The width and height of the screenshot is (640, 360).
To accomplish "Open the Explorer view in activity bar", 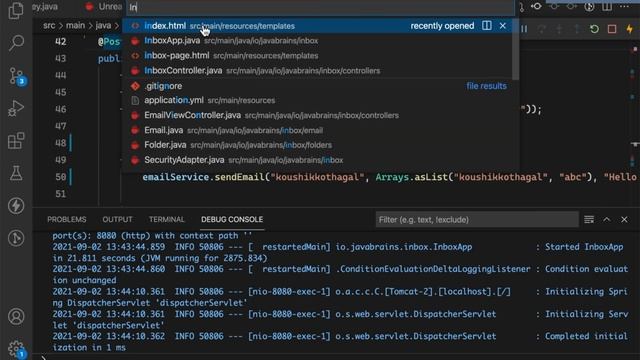I will [x=16, y=11].
